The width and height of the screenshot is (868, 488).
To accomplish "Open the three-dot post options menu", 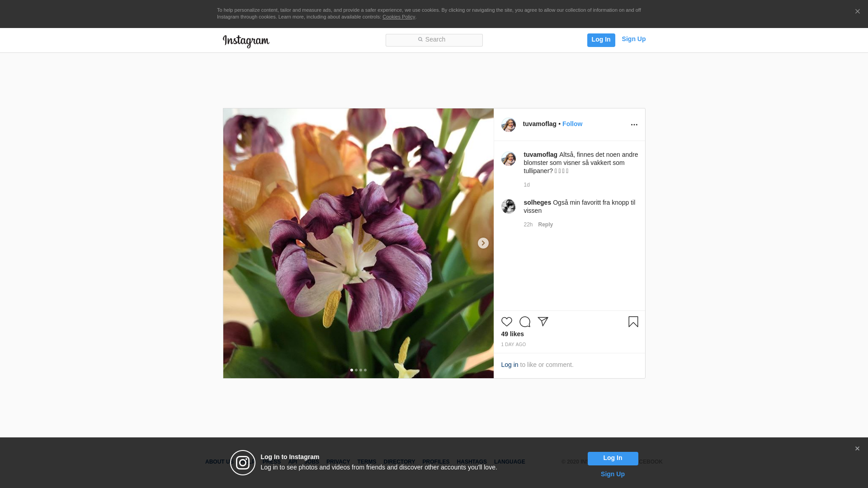I will coord(634,125).
